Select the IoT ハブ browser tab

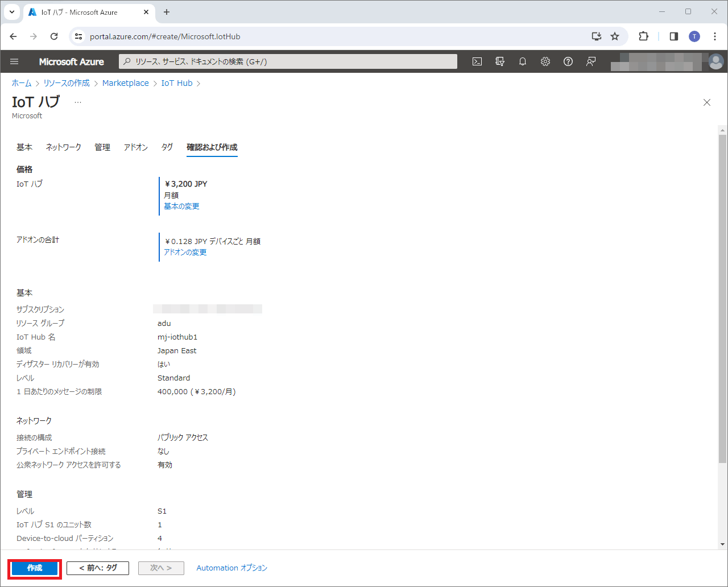click(89, 12)
